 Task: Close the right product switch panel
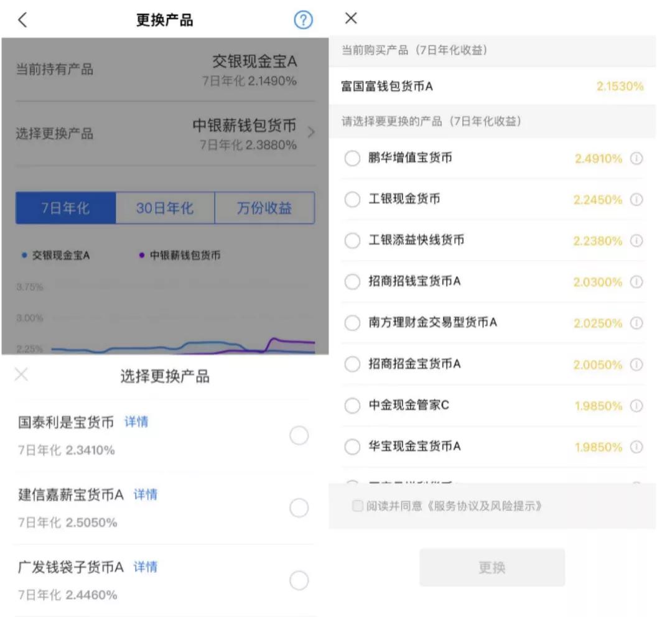pos(350,19)
